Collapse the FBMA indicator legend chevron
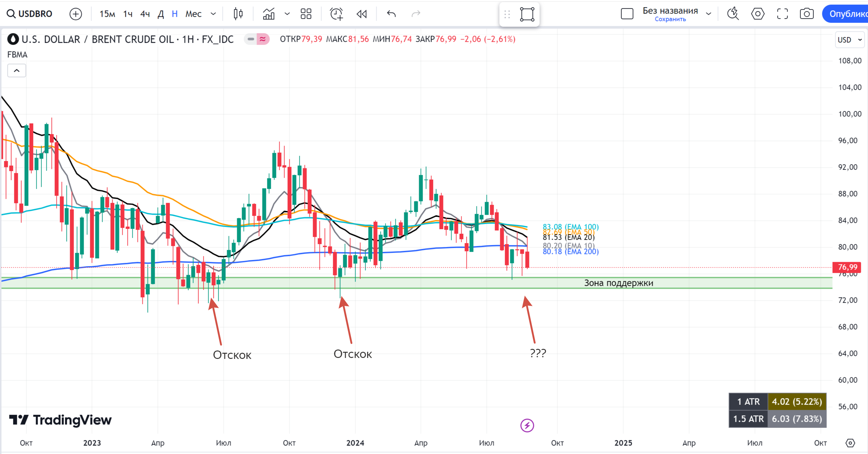The image size is (868, 454). pyautogui.click(x=17, y=70)
